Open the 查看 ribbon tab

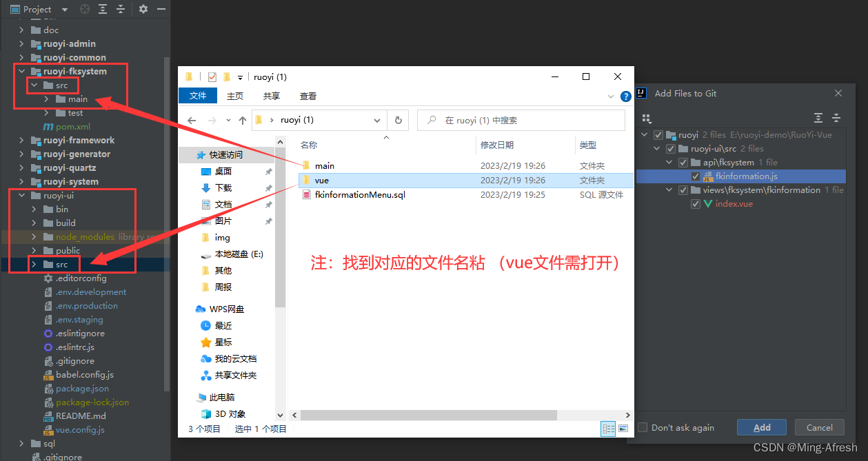(x=307, y=96)
